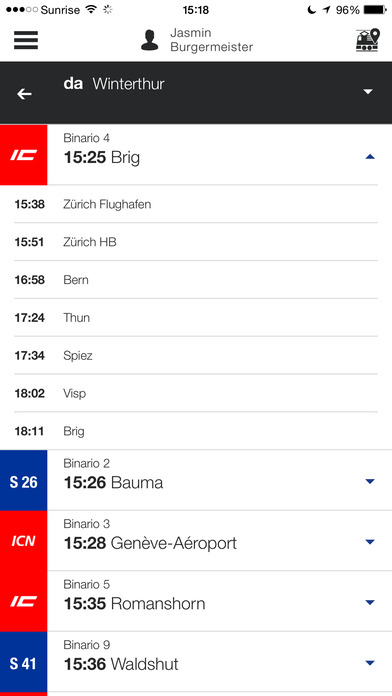392x696 pixels.
Task: Go back with the left arrow
Action: point(24,94)
